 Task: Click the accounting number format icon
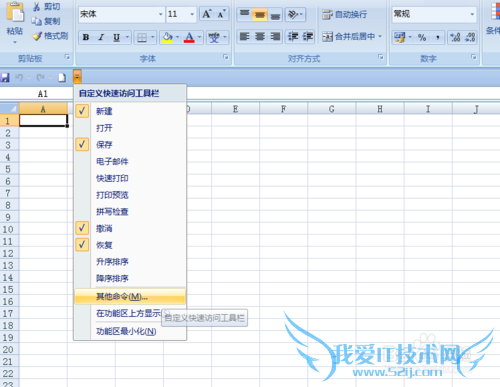[x=399, y=37]
